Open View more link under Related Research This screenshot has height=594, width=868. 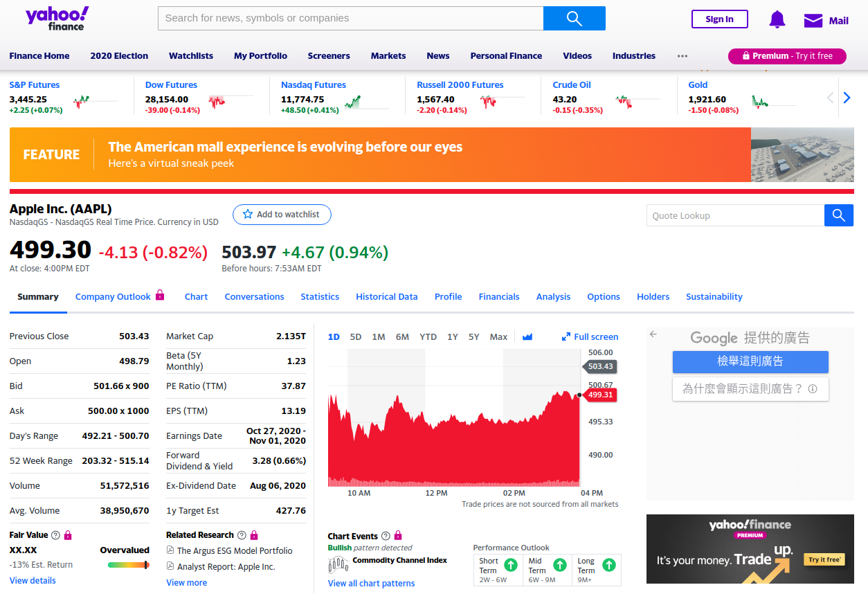pyautogui.click(x=186, y=583)
